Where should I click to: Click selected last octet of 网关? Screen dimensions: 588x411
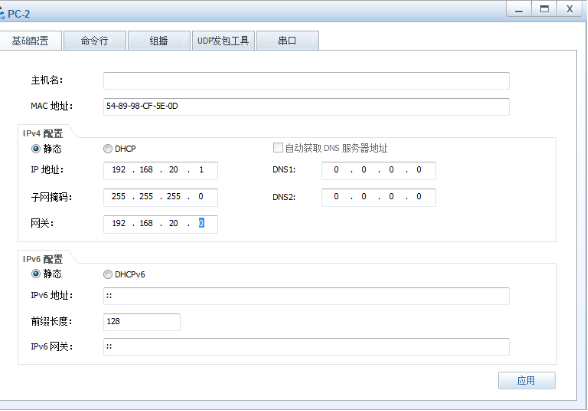point(201,224)
